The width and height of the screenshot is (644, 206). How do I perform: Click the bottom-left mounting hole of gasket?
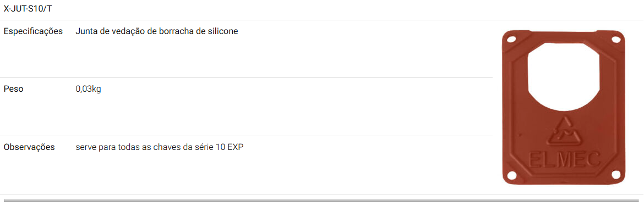pyautogui.click(x=512, y=175)
